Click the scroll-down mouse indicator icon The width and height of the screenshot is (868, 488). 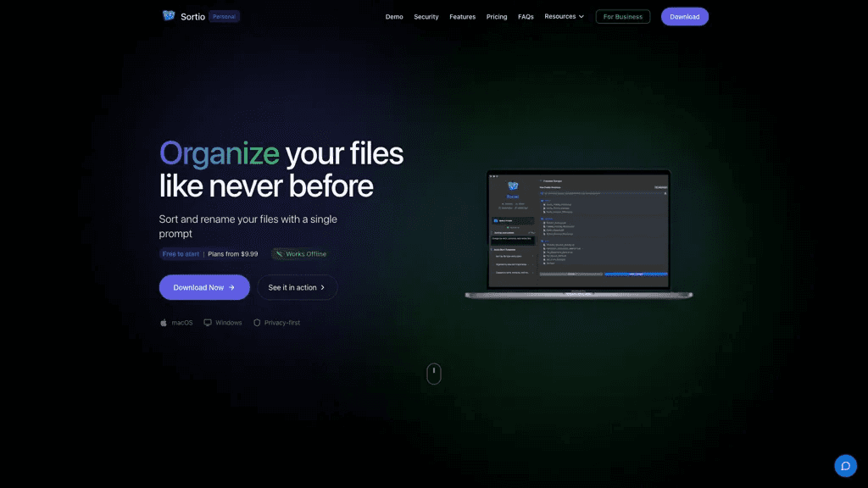click(434, 374)
